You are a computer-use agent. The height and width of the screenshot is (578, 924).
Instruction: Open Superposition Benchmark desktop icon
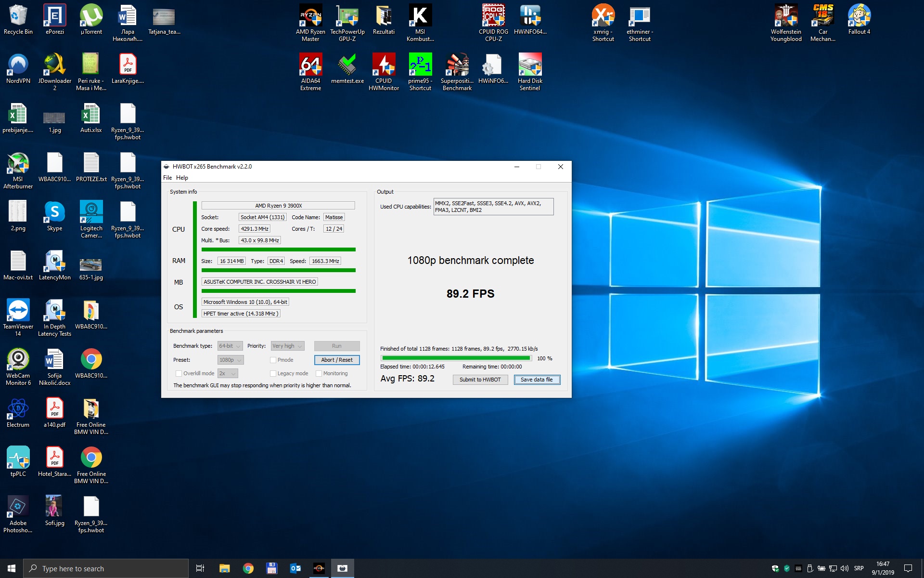(x=457, y=72)
